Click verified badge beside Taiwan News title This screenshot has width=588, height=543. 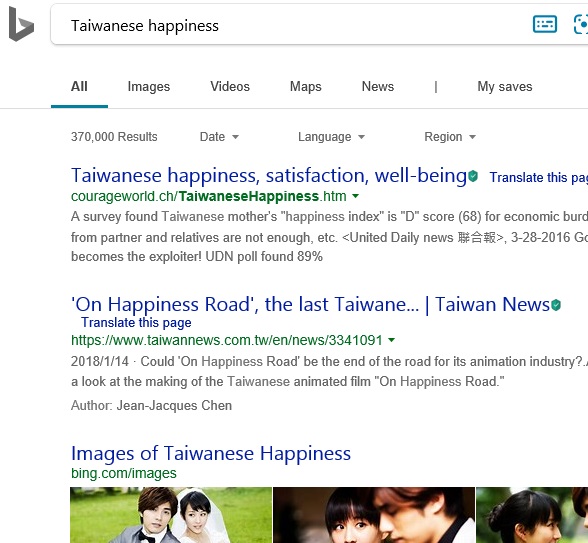click(556, 305)
